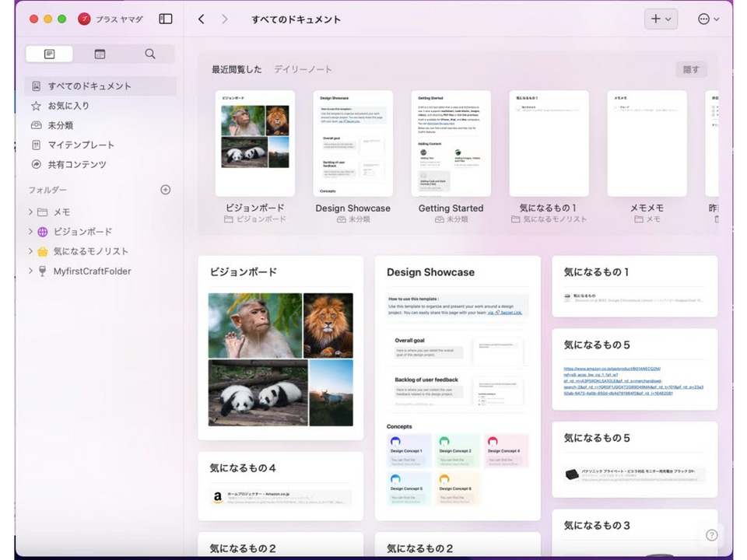This screenshot has width=747, height=560.
Task: Switch to the documents list tab
Action: pos(49,54)
